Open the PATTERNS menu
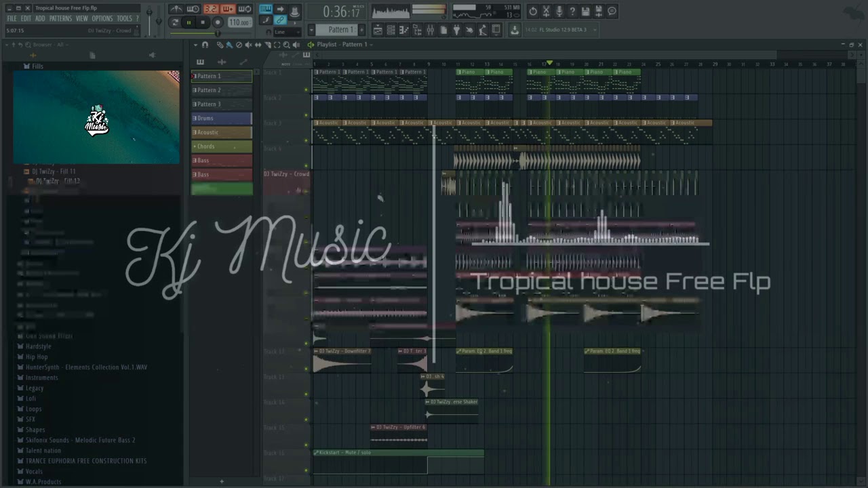 (x=60, y=18)
